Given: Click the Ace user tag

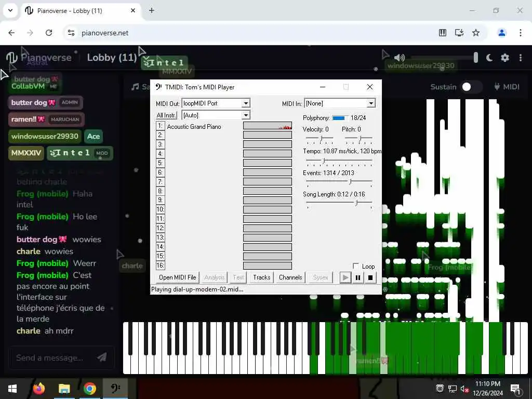Looking at the screenshot, I should click(94, 136).
